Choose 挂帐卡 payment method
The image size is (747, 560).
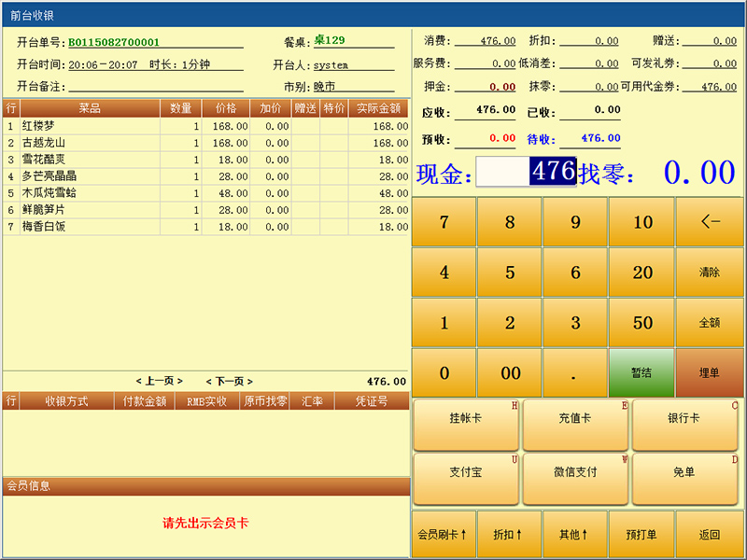pyautogui.click(x=466, y=425)
